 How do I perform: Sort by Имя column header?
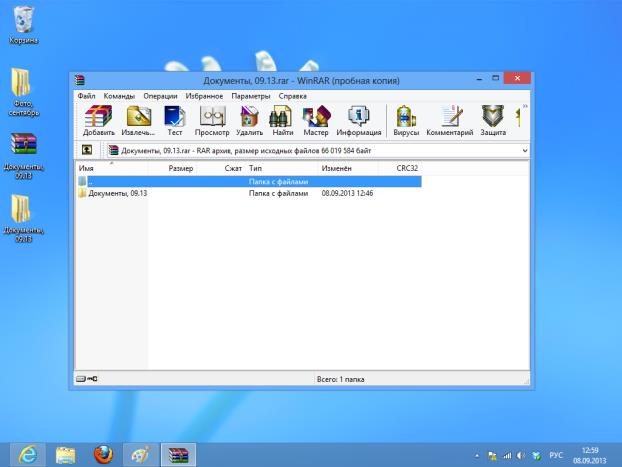[111, 168]
